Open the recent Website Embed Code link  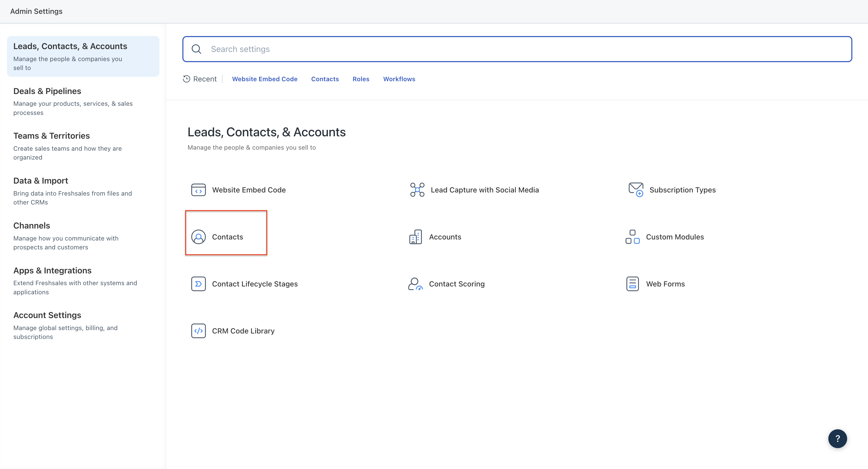click(x=265, y=79)
